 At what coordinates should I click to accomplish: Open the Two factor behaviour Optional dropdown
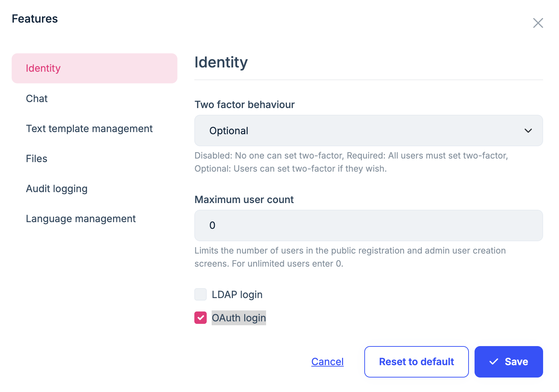tap(368, 131)
